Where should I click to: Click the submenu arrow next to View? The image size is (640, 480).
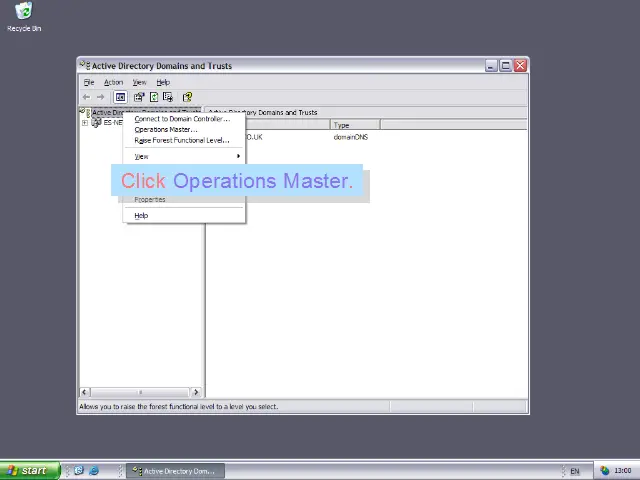(238, 156)
